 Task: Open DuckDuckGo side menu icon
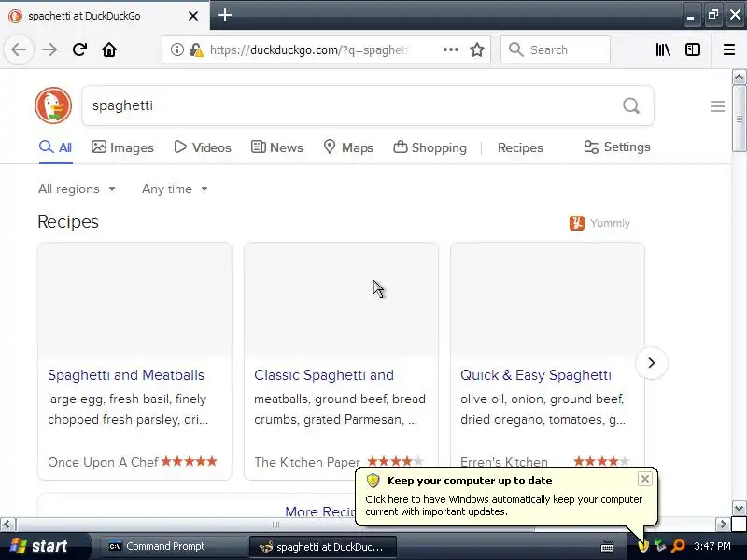717,106
